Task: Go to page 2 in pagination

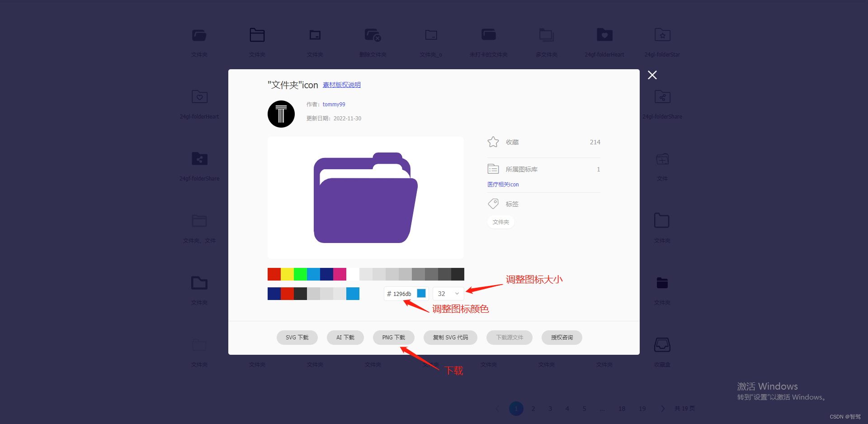Action: 533,409
